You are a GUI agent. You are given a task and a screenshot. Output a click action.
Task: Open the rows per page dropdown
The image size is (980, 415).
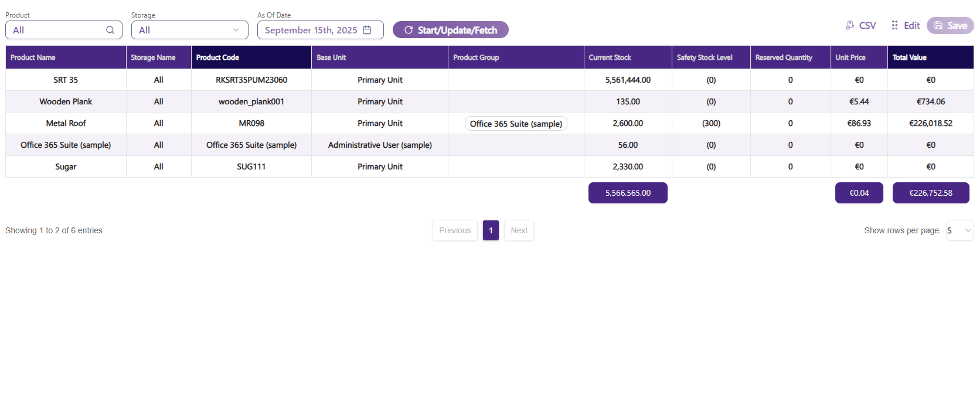pos(959,230)
